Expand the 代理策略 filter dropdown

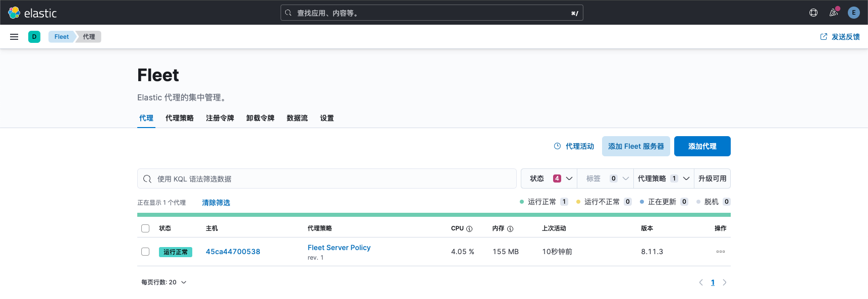click(664, 178)
